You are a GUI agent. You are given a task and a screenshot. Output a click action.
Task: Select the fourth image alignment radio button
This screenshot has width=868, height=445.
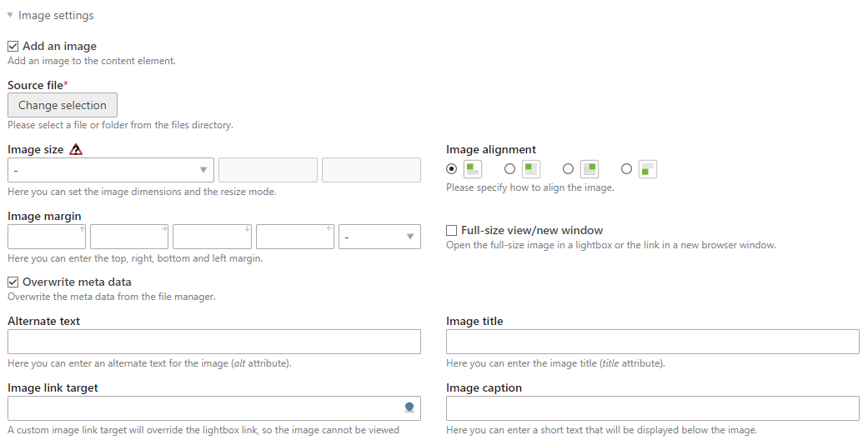pos(627,169)
